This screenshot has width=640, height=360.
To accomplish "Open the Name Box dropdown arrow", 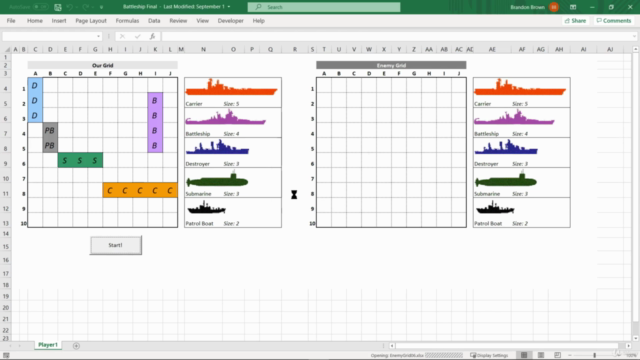I will (98, 36).
